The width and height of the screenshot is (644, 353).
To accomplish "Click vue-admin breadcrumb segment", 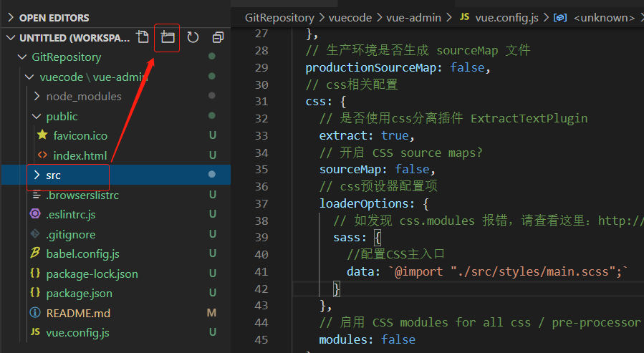I will [413, 18].
